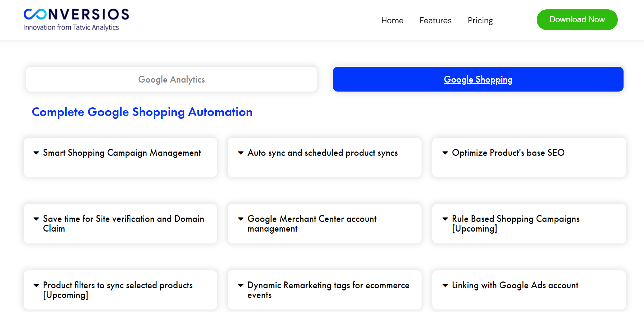Expand arrow beside Linking with Google Ads
This screenshot has height=312, width=644.
[445, 285]
